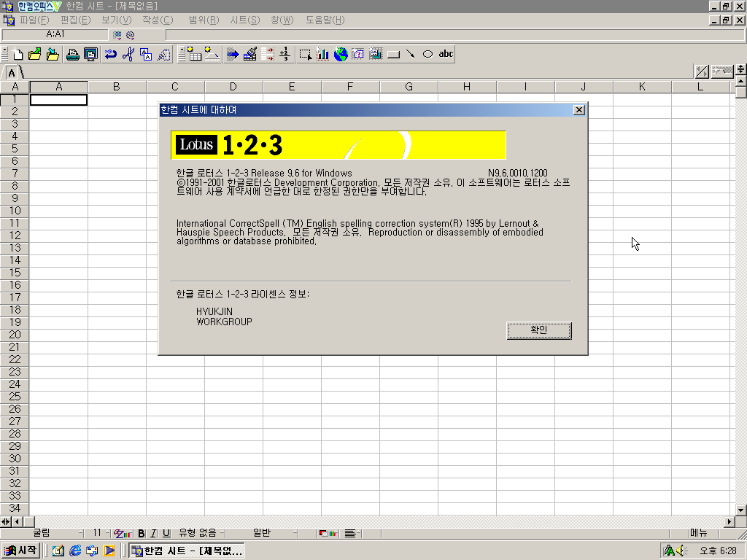The width and height of the screenshot is (747, 560).
Task: Select row 25 header
Action: click(15, 397)
